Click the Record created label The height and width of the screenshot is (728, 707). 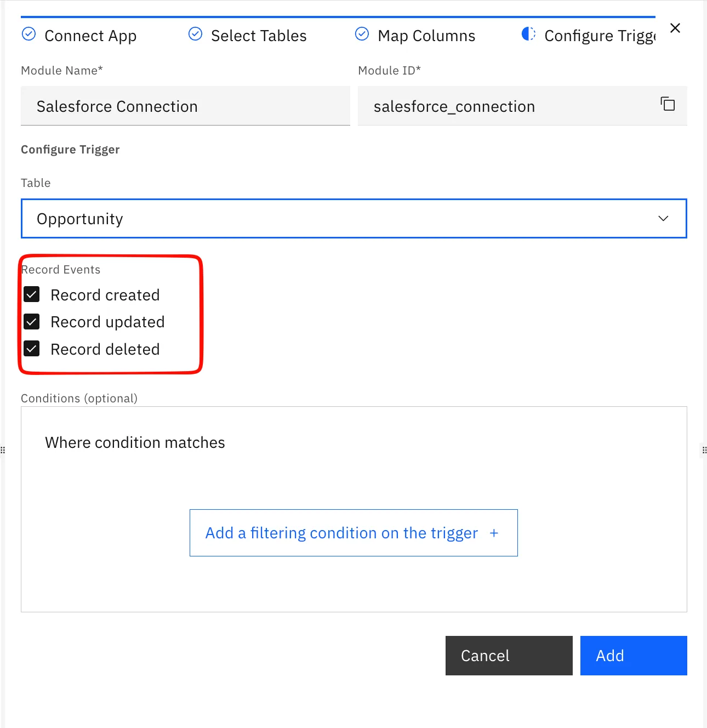click(105, 295)
